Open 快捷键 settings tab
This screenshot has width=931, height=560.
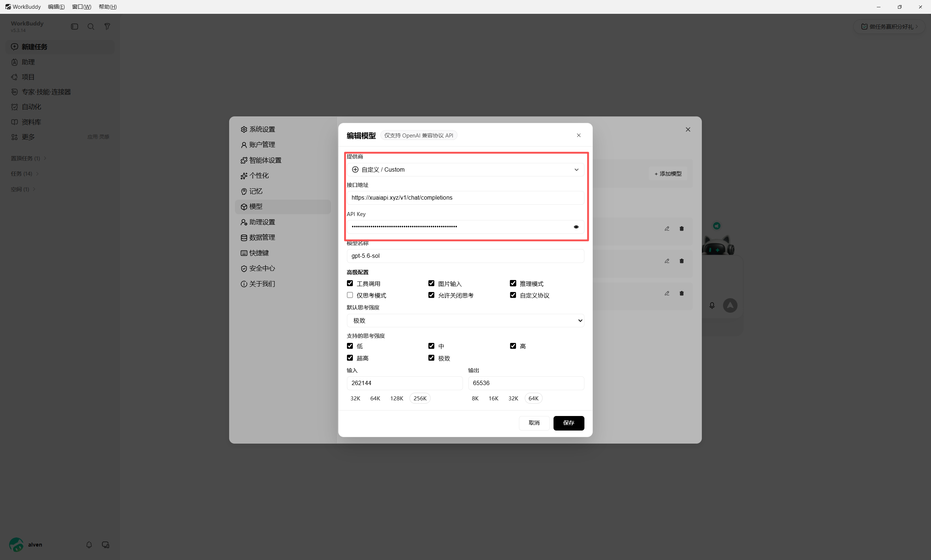click(x=283, y=253)
